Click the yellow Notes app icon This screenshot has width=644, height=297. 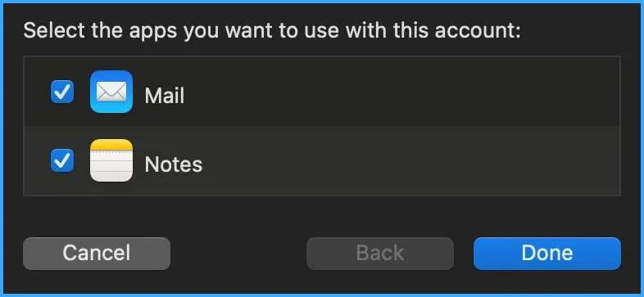(111, 160)
